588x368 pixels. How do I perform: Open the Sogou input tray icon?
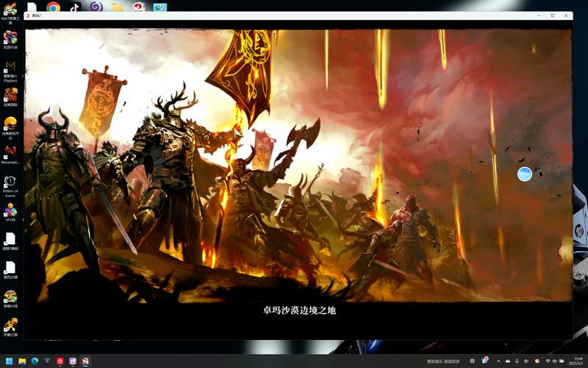pyautogui.click(x=537, y=361)
